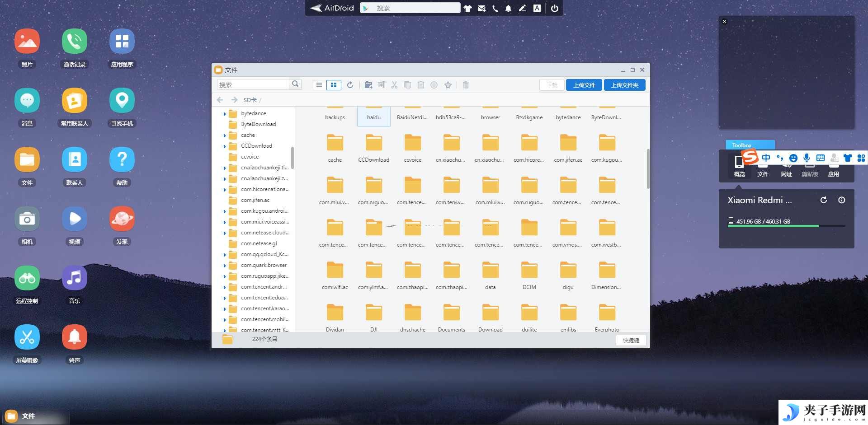Expand the com.tencent.karao... tree node
The height and width of the screenshot is (425, 868).
(225, 309)
